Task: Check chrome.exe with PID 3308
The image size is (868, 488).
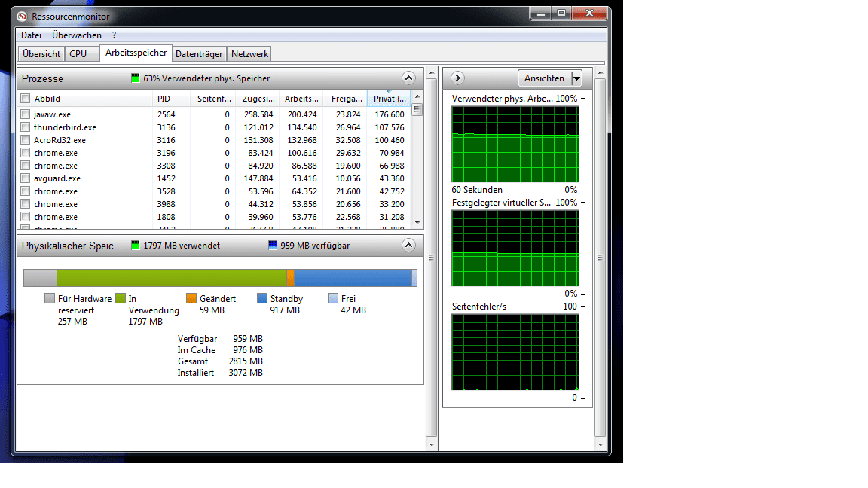Action: (x=25, y=166)
